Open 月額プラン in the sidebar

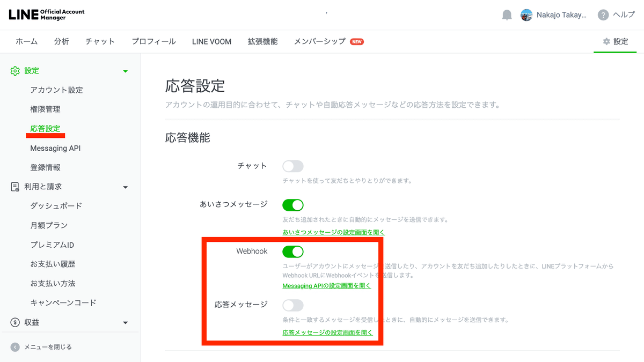pos(49,225)
